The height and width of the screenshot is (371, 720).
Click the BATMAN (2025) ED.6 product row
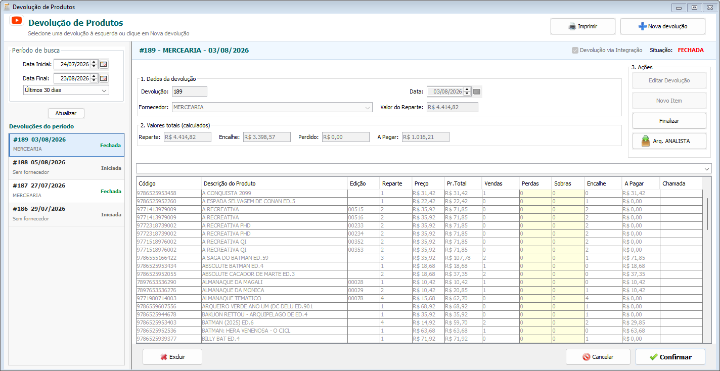tap(419, 322)
